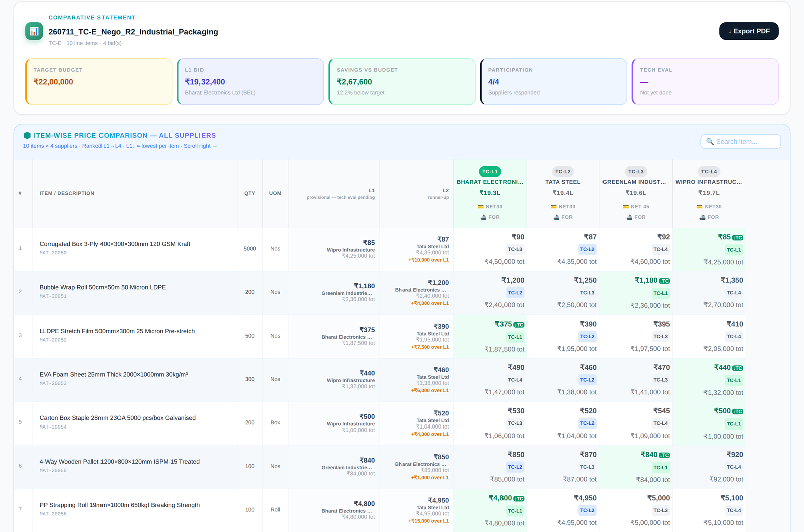This screenshot has height=532, width=804.
Task: Click the TC-L1 rank chip under Wipro ₹85
Action: pyautogui.click(x=734, y=250)
